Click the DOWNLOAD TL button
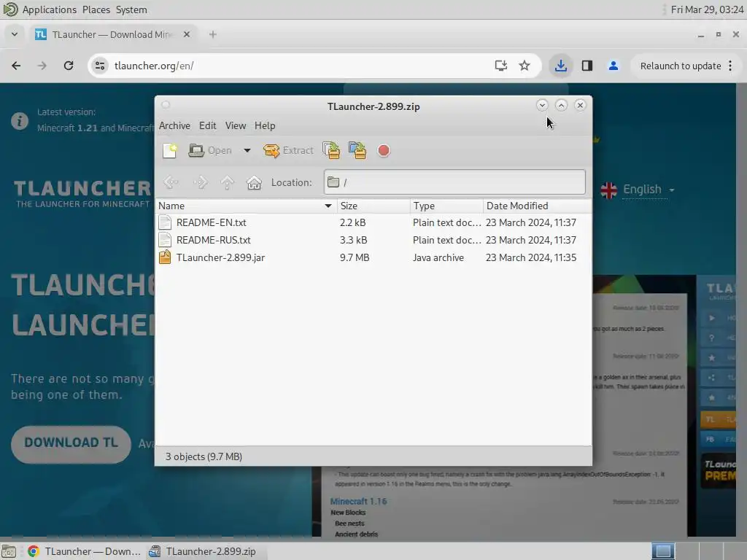The image size is (747, 560). (x=71, y=443)
